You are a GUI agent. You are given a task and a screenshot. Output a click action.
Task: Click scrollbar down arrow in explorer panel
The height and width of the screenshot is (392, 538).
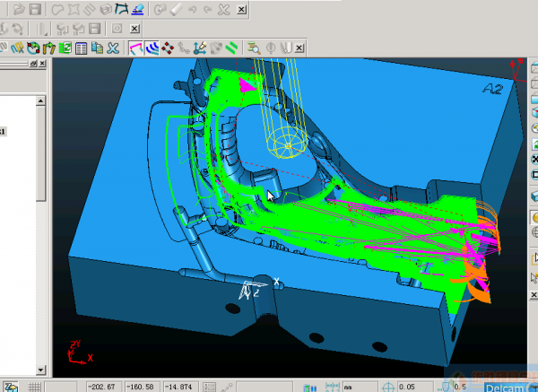pyautogui.click(x=41, y=370)
